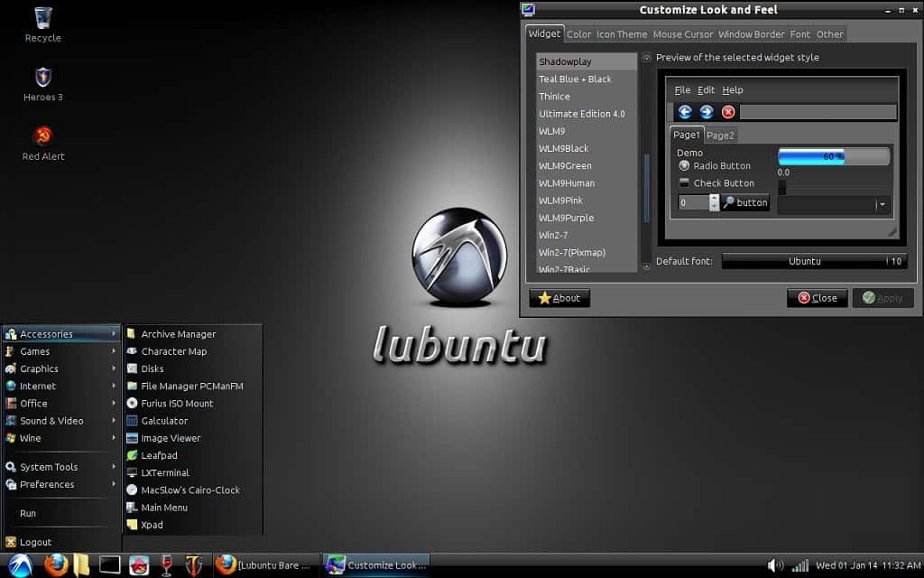Click the red T game icon in taskbar
Screen dimensions: 924x578
click(193, 565)
